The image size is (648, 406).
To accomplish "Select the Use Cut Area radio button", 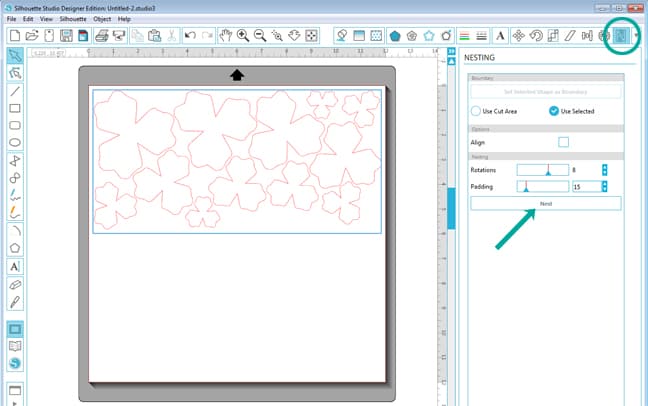I will (476, 111).
